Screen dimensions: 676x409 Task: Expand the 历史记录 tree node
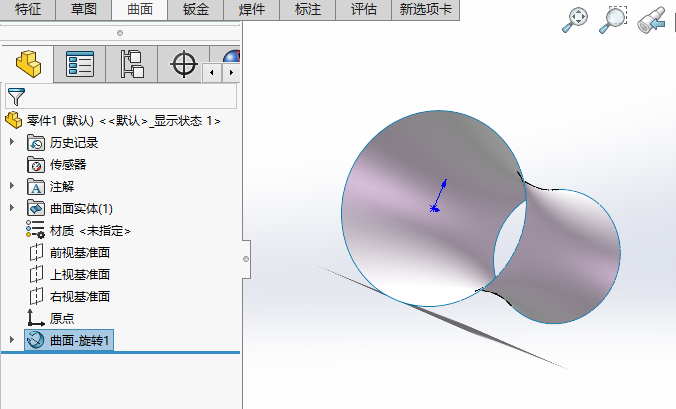coord(12,142)
